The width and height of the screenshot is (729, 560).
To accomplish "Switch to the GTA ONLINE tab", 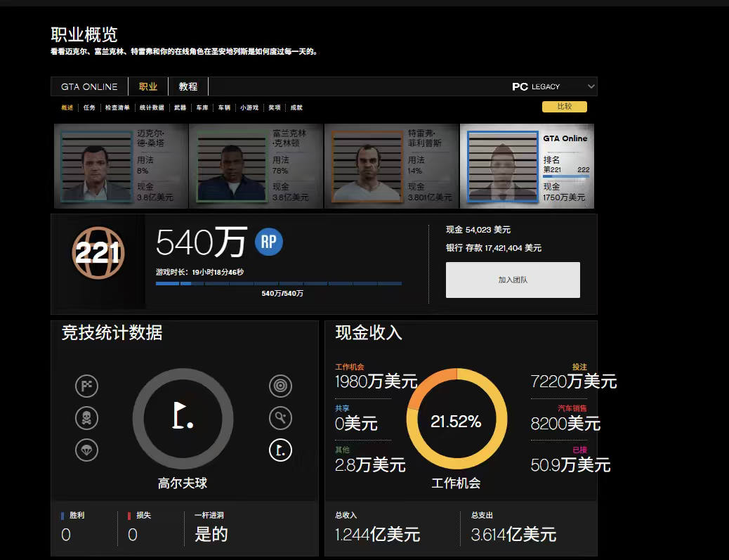I will (x=89, y=86).
